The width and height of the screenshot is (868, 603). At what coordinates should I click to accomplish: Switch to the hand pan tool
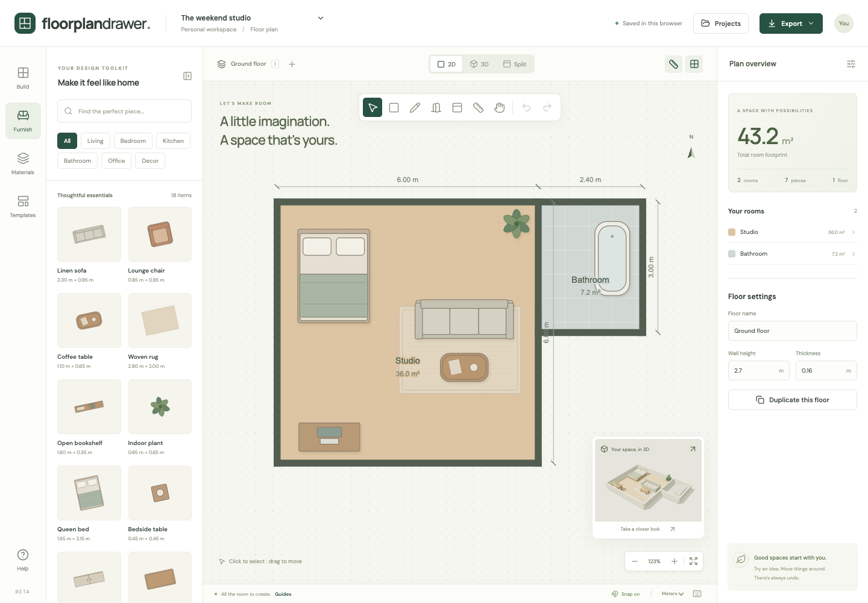499,107
